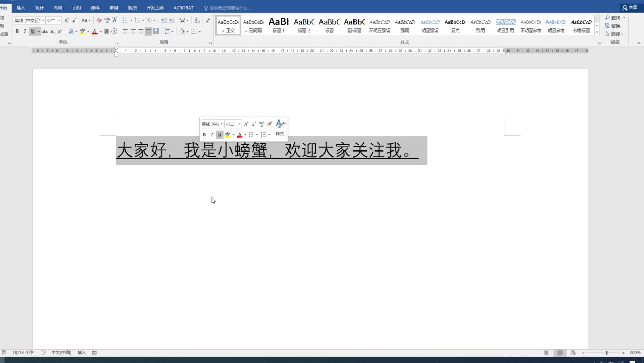
Task: Click the Increase Font Size icon
Action: pos(66,21)
